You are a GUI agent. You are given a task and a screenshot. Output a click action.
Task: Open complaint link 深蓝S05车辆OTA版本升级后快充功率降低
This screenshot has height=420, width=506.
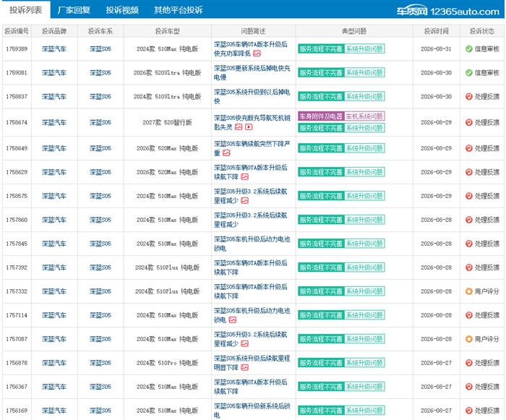(250, 49)
